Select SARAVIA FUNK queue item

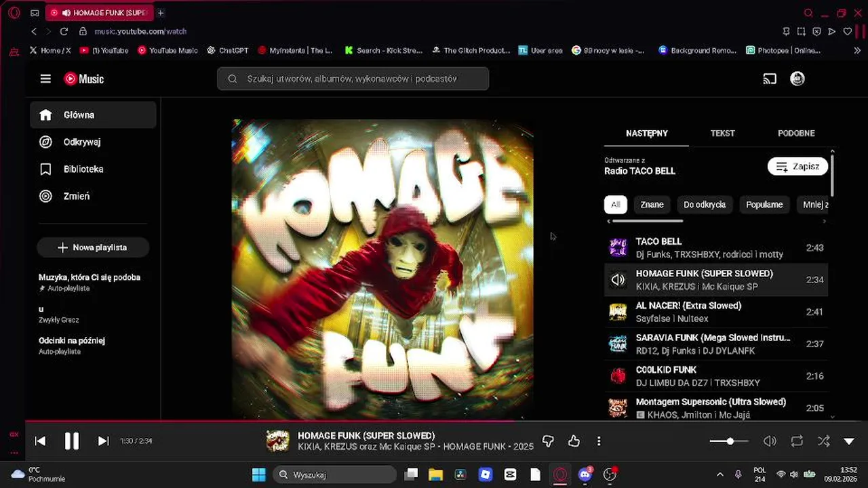pos(716,344)
